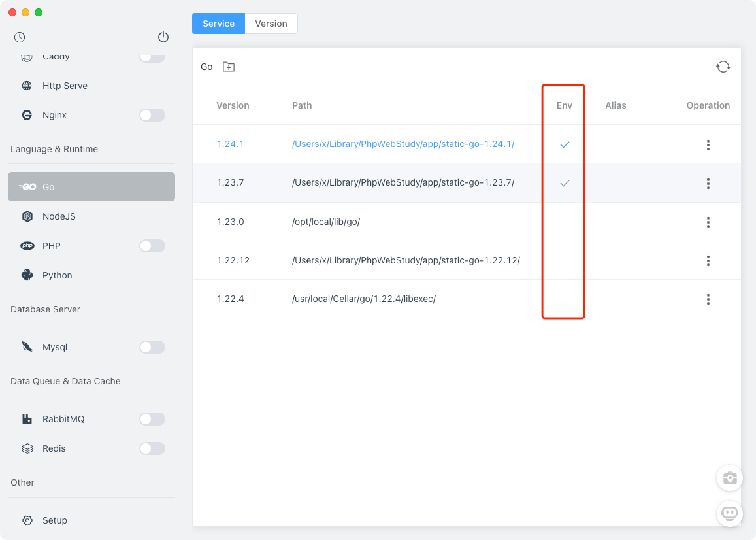Screen dimensions: 756x540
Task: Open operation menu for Go 1.22.12
Action: (x=708, y=261)
